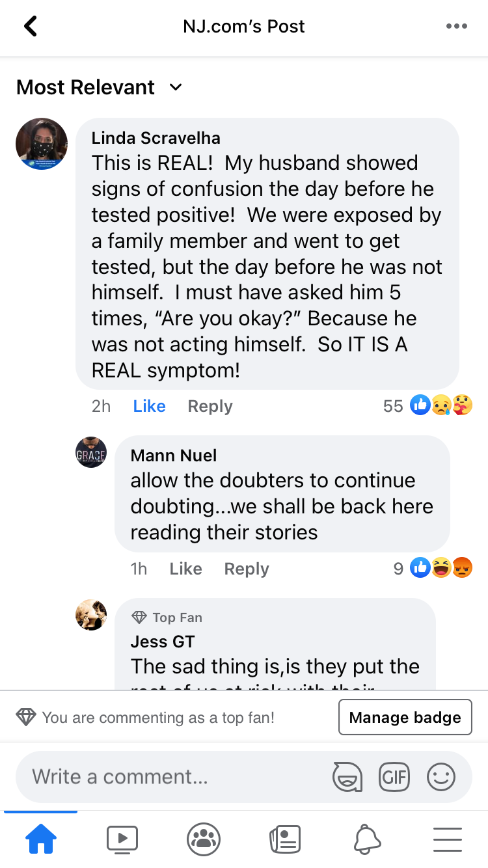Image resolution: width=488 pixels, height=868 pixels.
Task: Open the News tab icon
Action: click(285, 839)
